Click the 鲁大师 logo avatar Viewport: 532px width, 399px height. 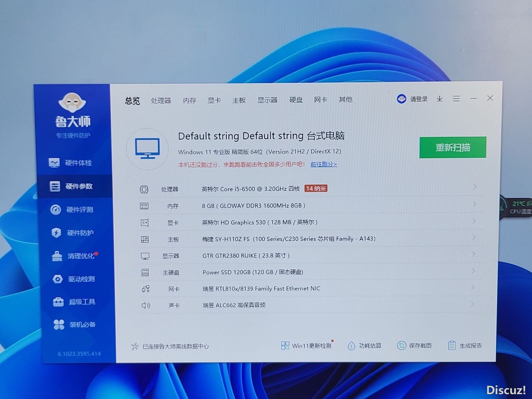tap(72, 102)
